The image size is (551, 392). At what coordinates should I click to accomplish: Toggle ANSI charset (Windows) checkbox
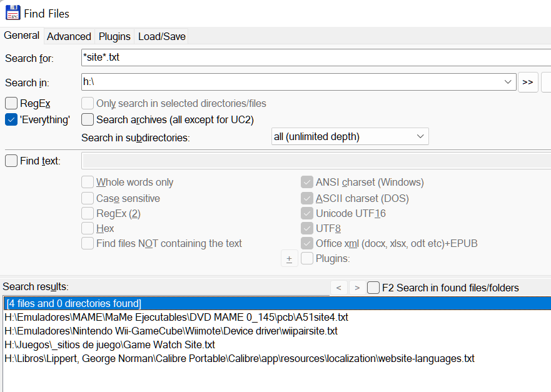(x=307, y=183)
